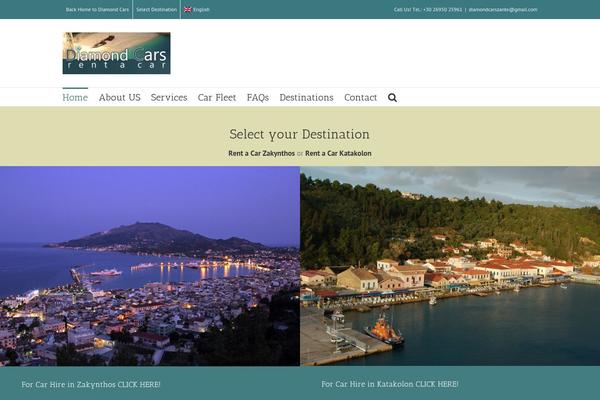Click the UK flag language icon
600x400 pixels.
pyautogui.click(x=188, y=10)
